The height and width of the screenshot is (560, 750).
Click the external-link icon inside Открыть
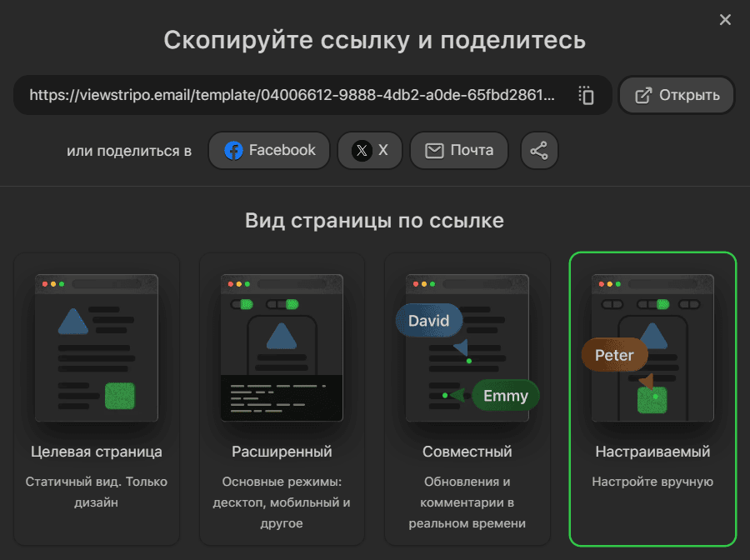point(644,94)
